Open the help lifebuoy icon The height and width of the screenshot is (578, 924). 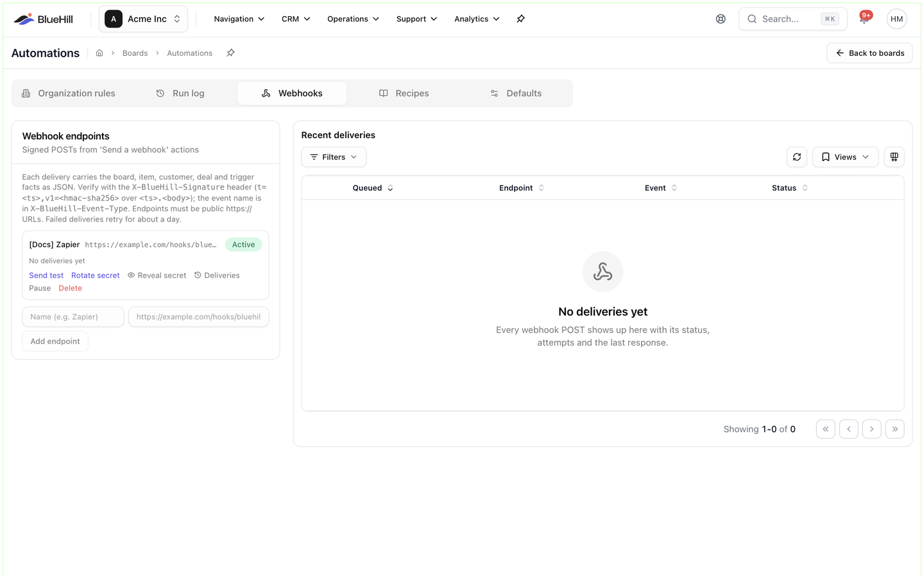click(721, 19)
